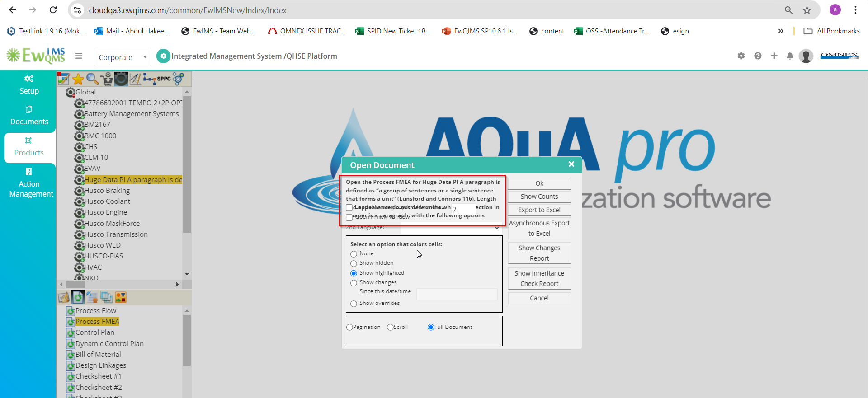Click Show Changes Report button
Viewport: 868px width, 398px height.
coord(539,253)
